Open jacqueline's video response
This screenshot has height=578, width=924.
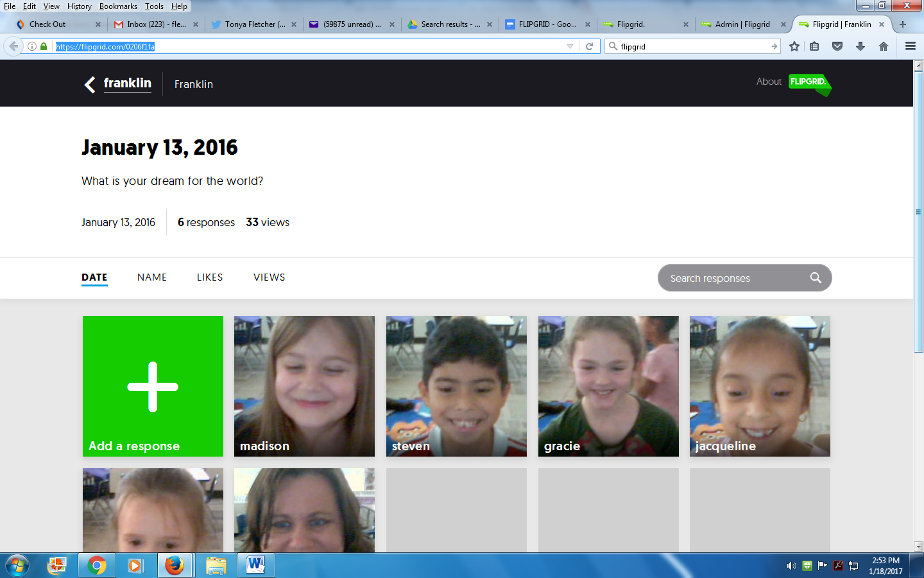point(760,386)
